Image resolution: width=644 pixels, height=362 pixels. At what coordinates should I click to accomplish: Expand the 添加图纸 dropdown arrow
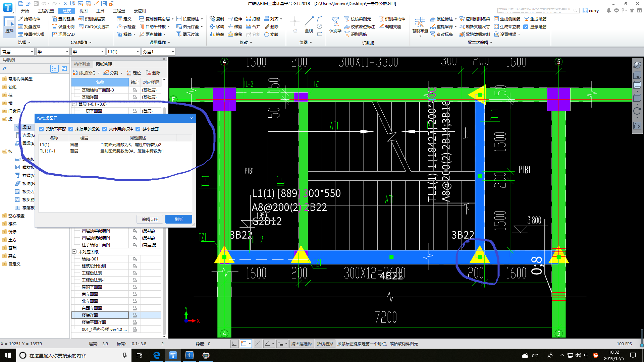pyautogui.click(x=99, y=73)
